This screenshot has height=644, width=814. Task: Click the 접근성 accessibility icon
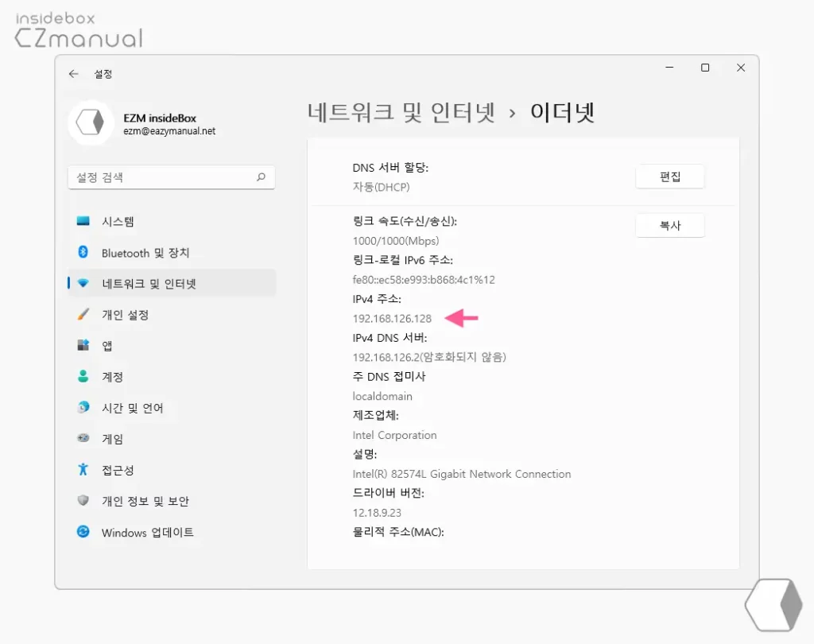click(x=82, y=469)
